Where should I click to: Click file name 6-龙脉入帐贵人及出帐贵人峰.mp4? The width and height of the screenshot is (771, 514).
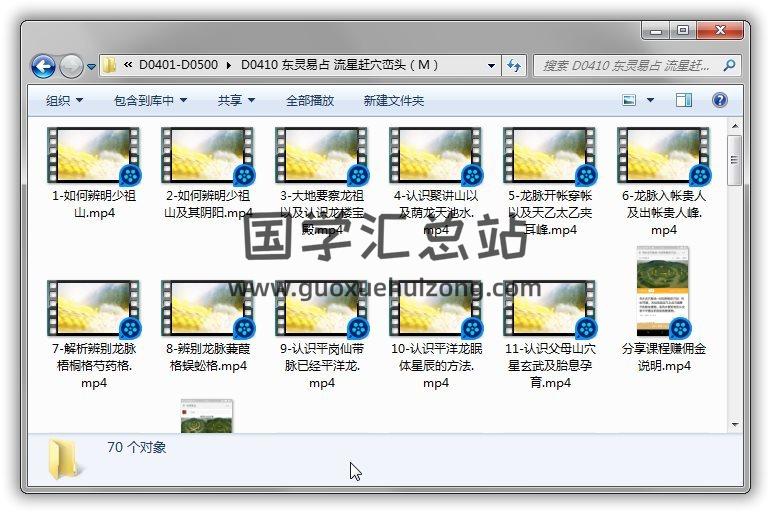[x=664, y=212]
